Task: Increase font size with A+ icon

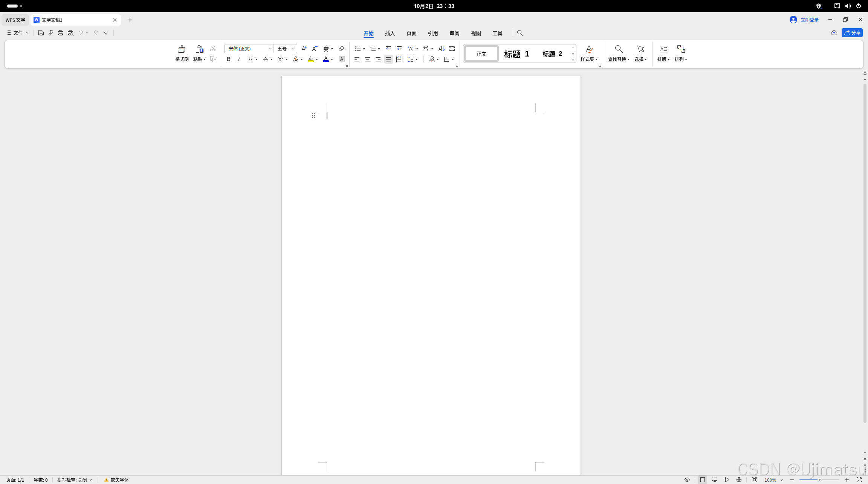Action: 304,49
